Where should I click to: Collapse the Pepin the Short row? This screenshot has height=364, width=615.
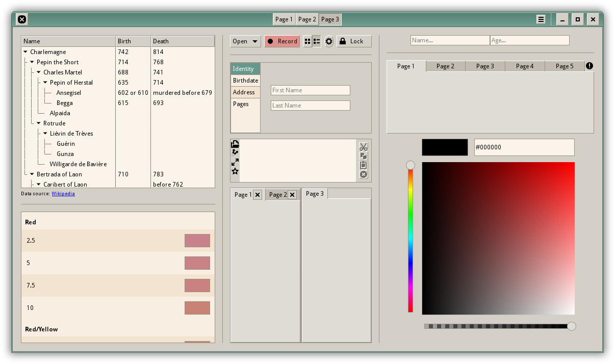[x=32, y=62]
